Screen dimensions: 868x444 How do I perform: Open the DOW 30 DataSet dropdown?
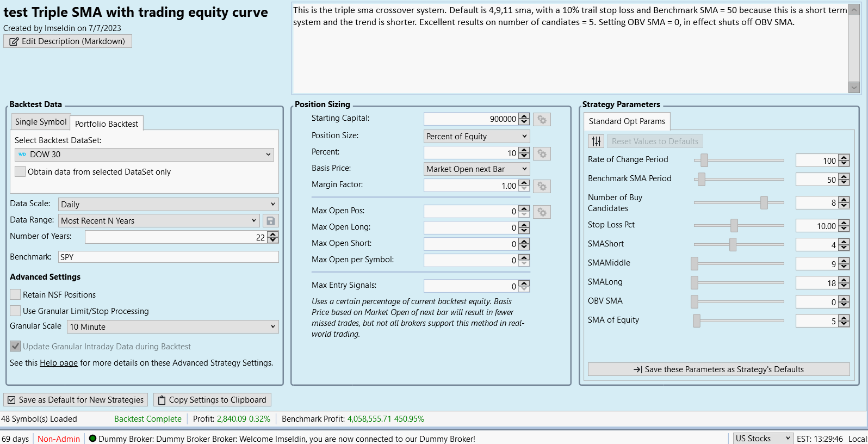tap(144, 155)
